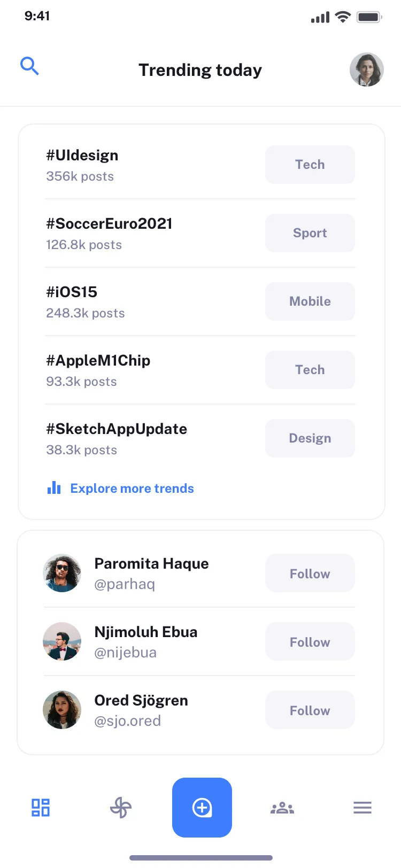Follow Paromita Haque
Viewport: 401px width, 868px height.
(310, 573)
